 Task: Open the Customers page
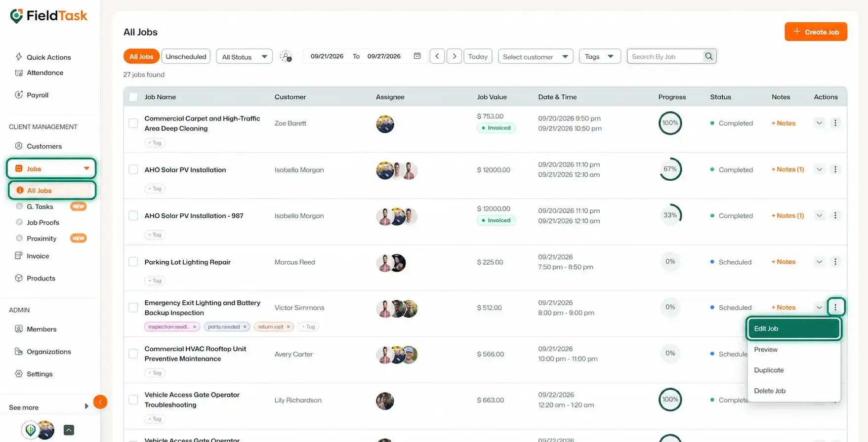(x=39, y=146)
